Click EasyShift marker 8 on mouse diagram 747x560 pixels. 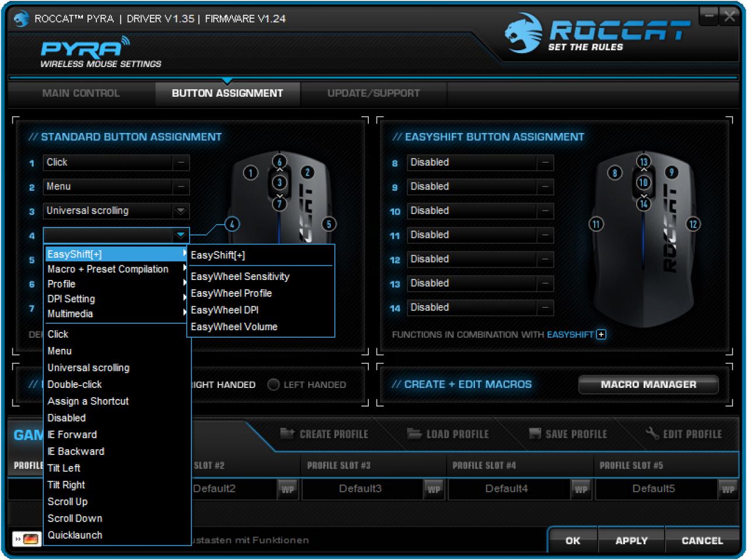pos(615,173)
